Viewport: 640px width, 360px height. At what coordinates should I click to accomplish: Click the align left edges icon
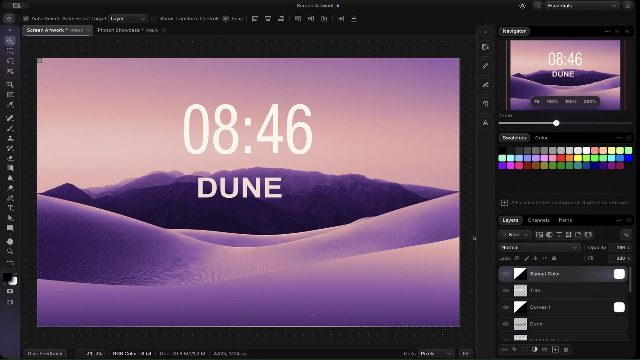(255, 19)
